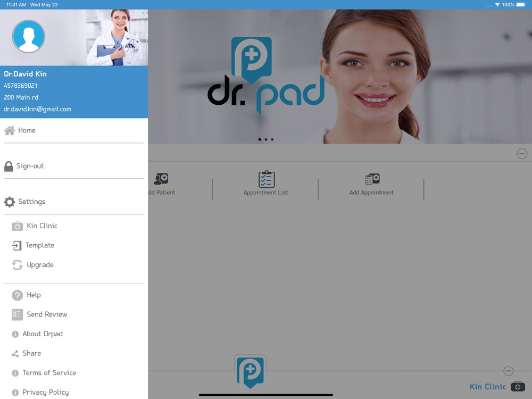Screen dimensions: 532x399
Task: Click the Kin Clinic medical bag icon in sidebar
Action: (18, 226)
